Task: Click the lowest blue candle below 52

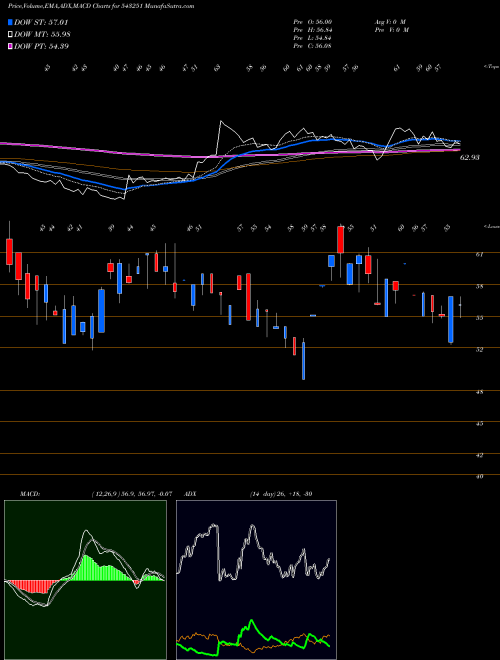Action: 303,361
